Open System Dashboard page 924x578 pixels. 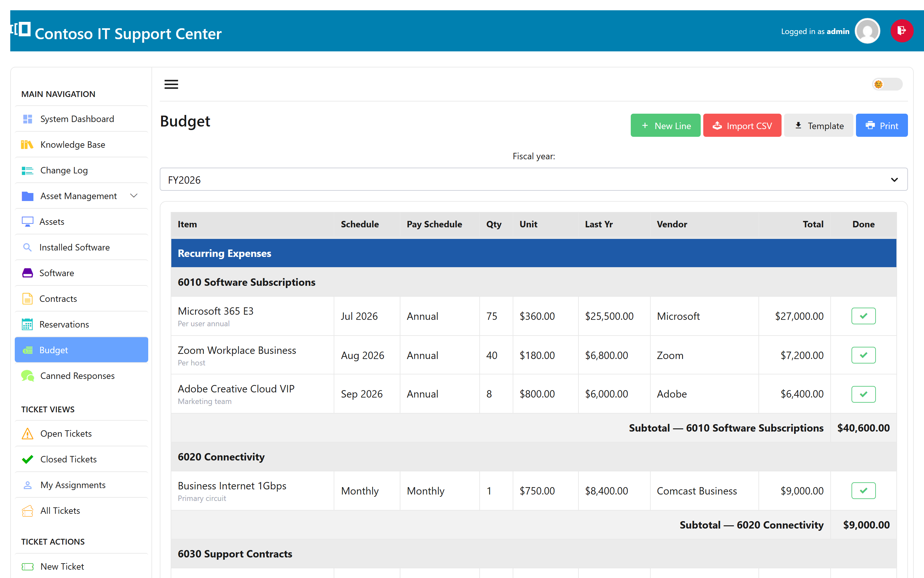[81, 119]
